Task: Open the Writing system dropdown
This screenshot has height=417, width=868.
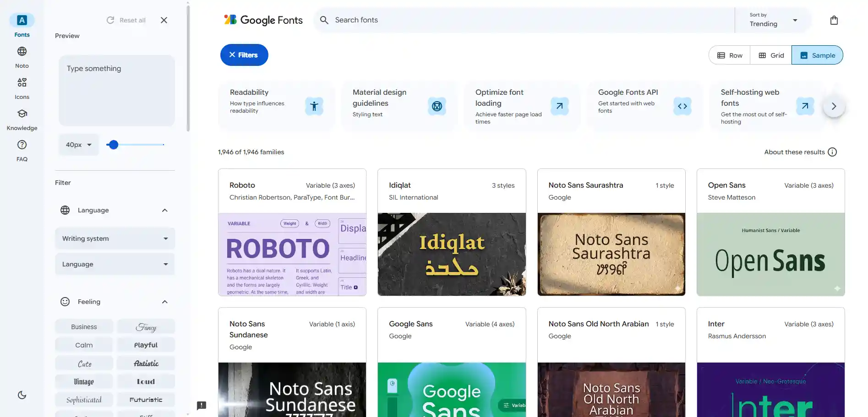Action: pos(115,238)
